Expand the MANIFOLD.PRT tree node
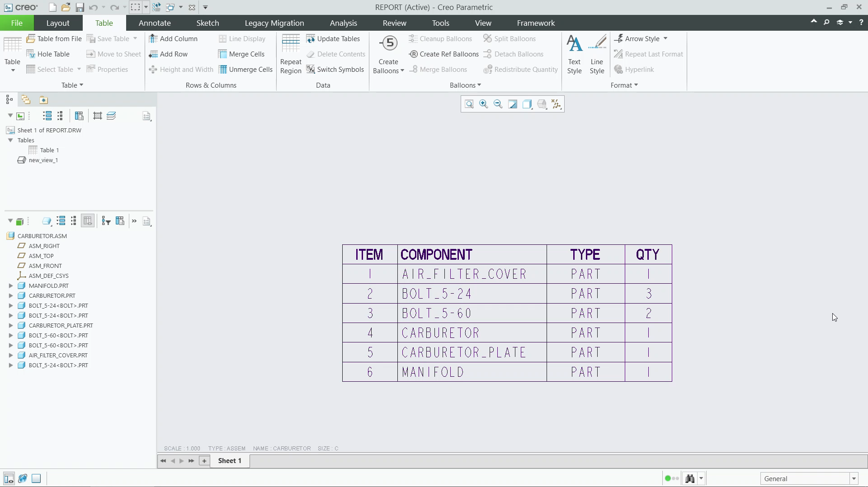The image size is (868, 487). tap(11, 286)
